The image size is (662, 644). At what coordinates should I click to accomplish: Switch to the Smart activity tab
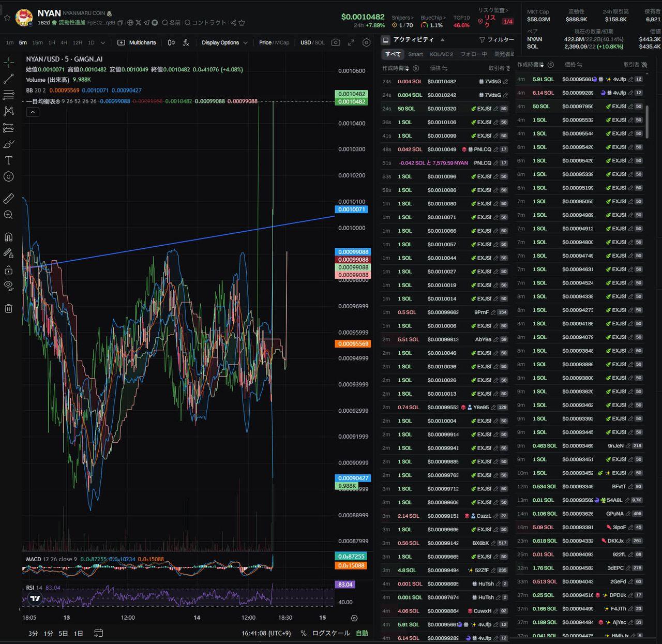415,54
